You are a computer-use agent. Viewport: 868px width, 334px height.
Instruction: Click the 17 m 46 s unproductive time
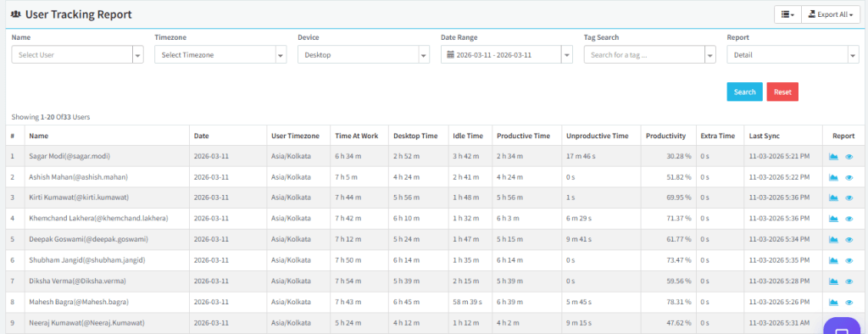(x=581, y=157)
